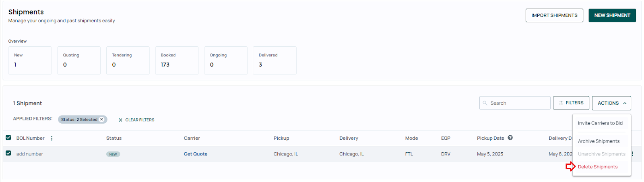Open the Get Quote link in Carrier column
Screen dimensions: 644x182
tap(196, 154)
